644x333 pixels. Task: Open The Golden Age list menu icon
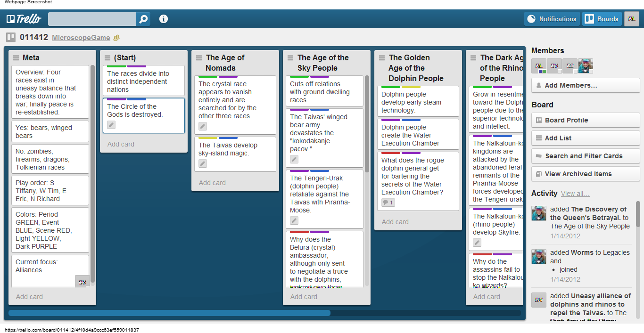click(x=382, y=58)
